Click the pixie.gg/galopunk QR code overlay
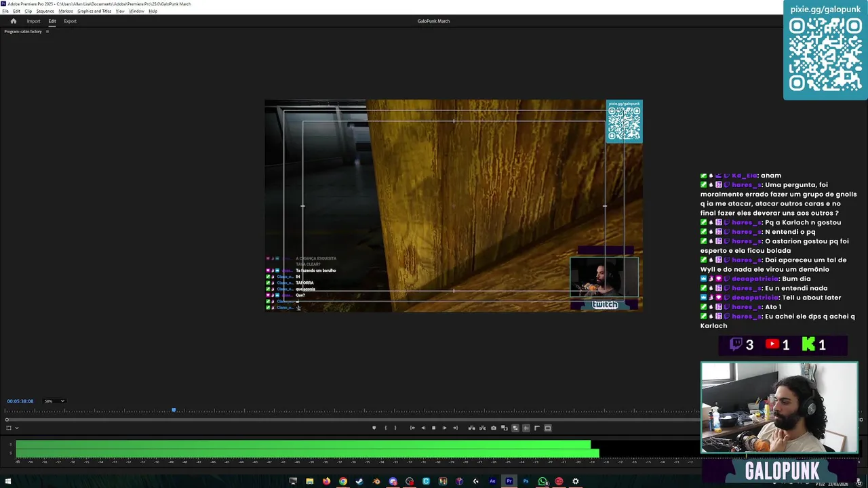 [x=825, y=50]
